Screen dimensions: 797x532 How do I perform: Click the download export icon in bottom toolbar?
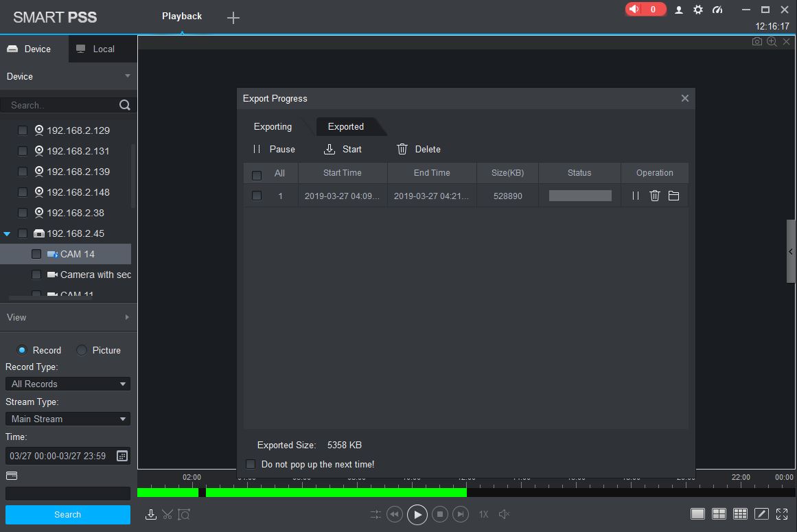pyautogui.click(x=150, y=514)
